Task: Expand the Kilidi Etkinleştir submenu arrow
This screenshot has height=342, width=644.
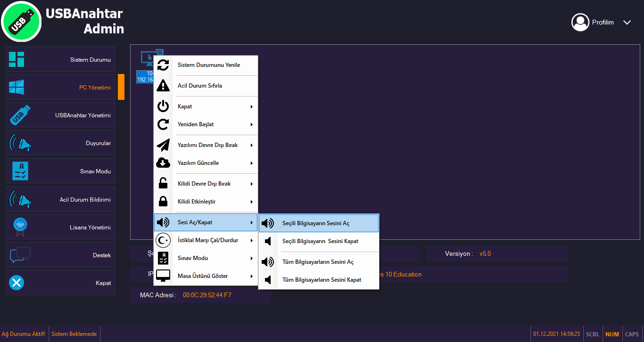Action: 252,202
